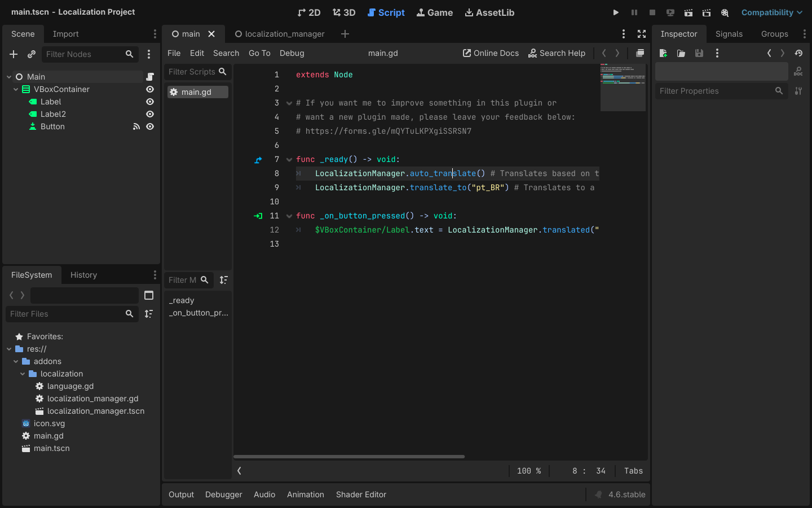812x508 pixels.
Task: Add a new scene tab
Action: [345, 34]
